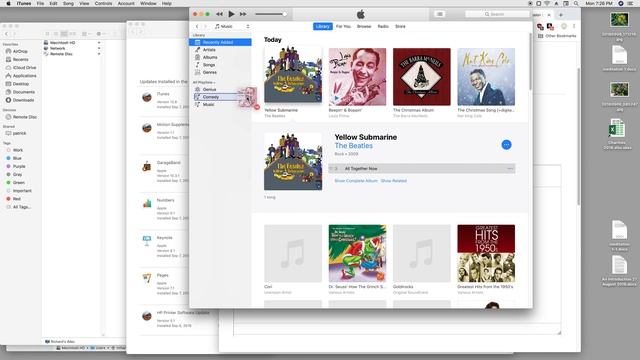This screenshot has width=640, height=360.
Task: Skip back with the rewind button
Action: coord(220,14)
